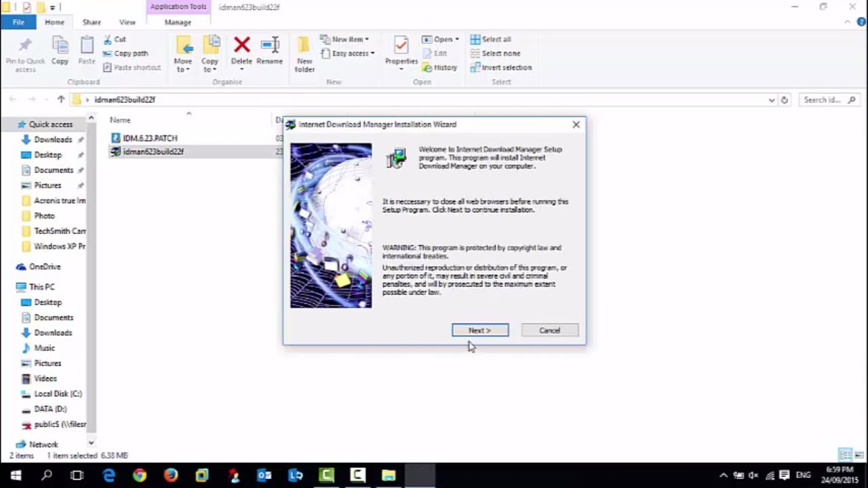This screenshot has height=488, width=868.
Task: Launch Microsoft Edge from taskbar
Action: (108, 476)
